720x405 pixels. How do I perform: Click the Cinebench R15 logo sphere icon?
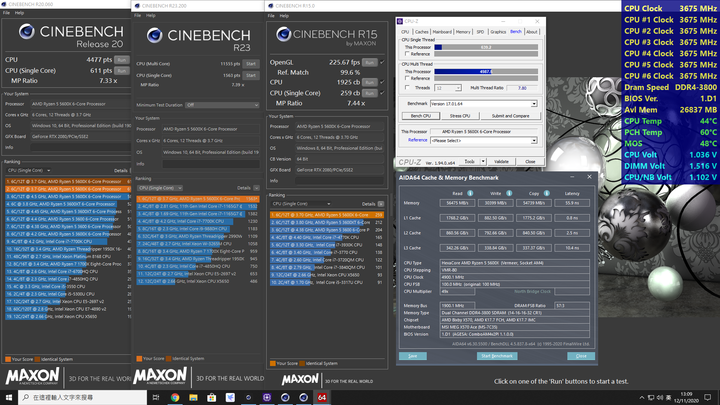click(284, 34)
